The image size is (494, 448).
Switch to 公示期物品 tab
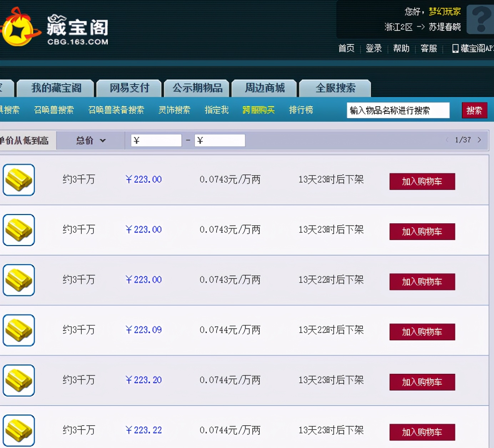pos(197,88)
